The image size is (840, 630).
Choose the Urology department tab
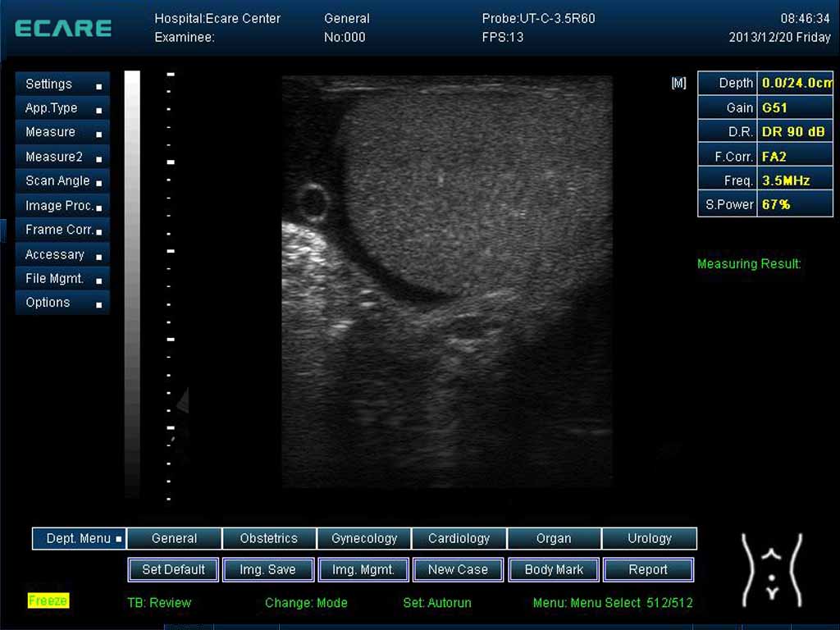point(649,539)
